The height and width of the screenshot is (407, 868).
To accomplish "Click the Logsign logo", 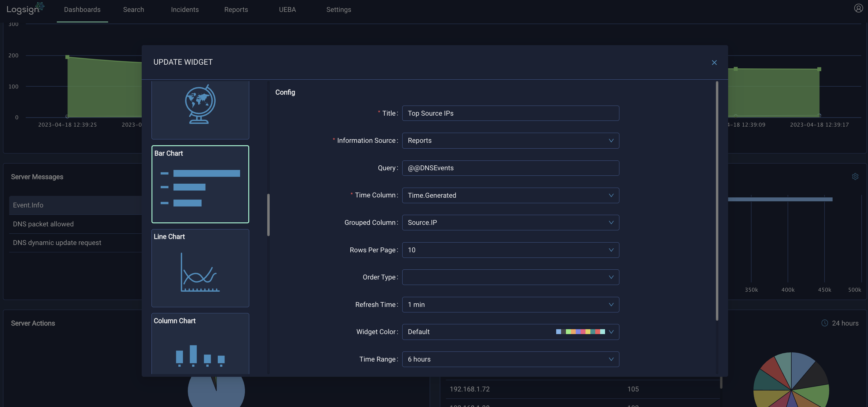I will [x=25, y=9].
